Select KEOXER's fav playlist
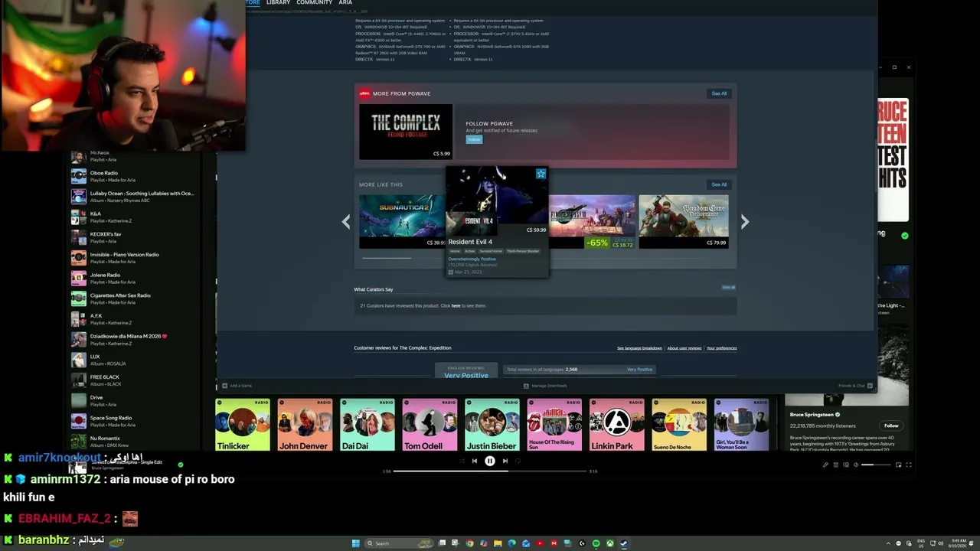 point(134,238)
